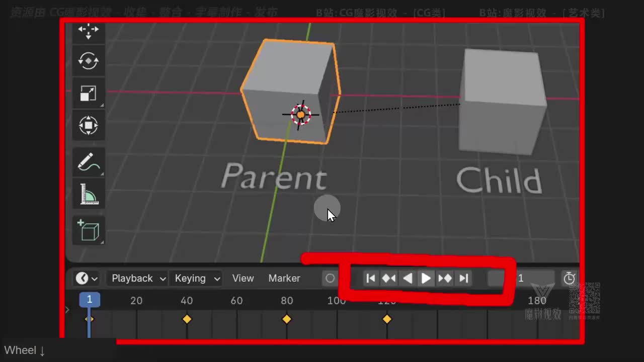The width and height of the screenshot is (644, 362).
Task: Click the current frame number field
Action: pos(521,278)
